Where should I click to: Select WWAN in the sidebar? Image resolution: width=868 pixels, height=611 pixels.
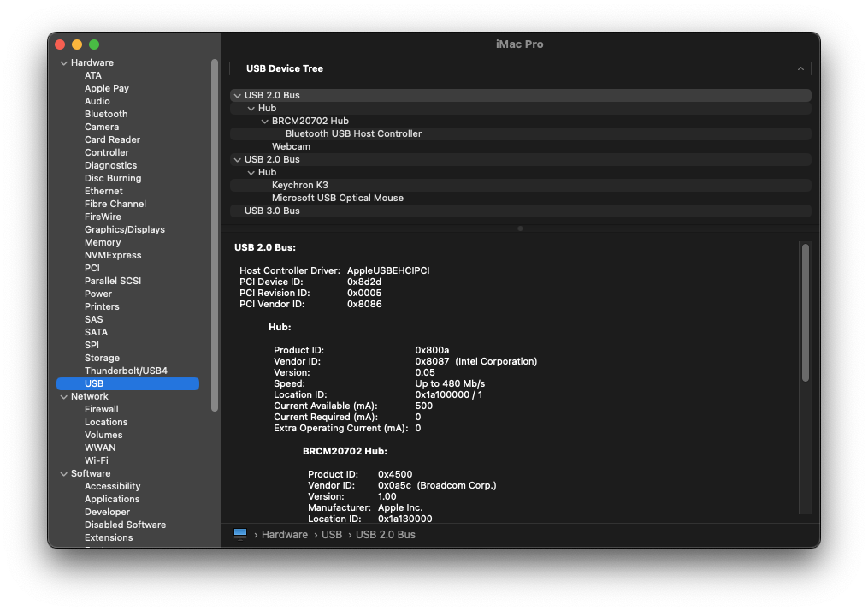(100, 448)
